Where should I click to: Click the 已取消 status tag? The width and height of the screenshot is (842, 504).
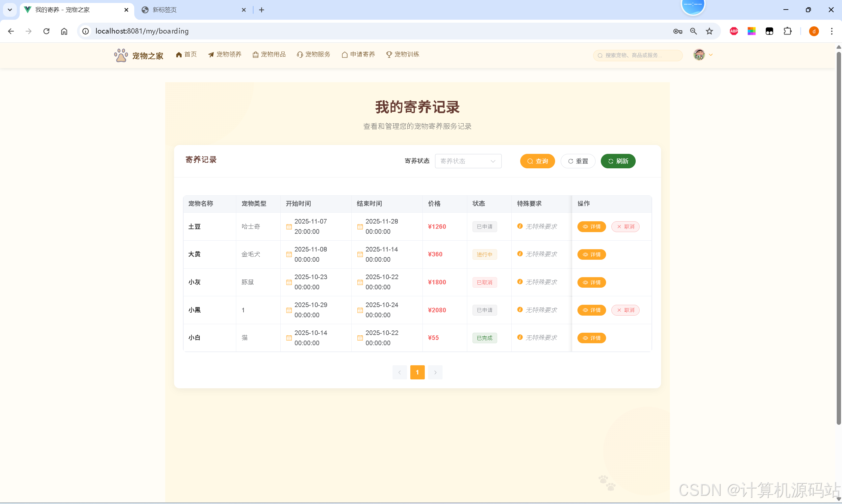pos(485,282)
